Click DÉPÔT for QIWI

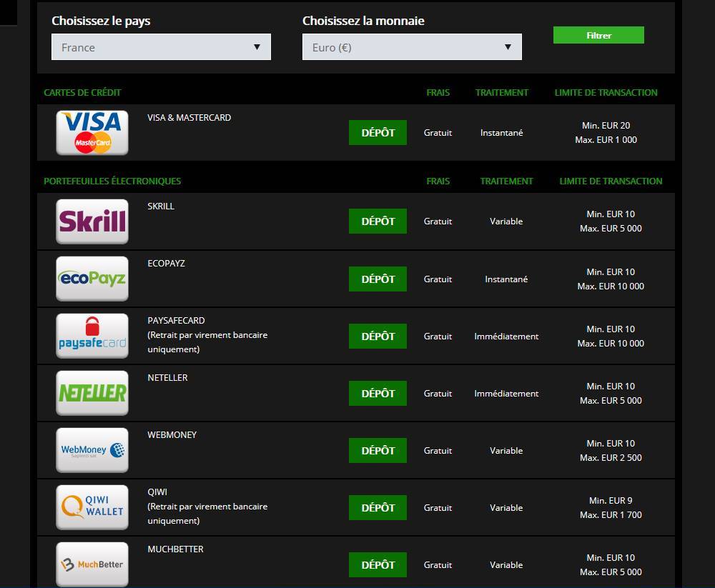click(x=378, y=508)
